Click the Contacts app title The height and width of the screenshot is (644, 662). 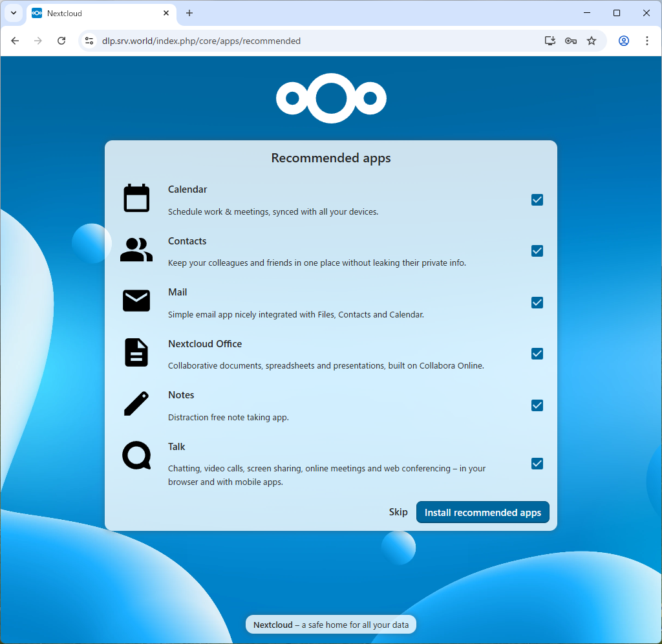coord(187,241)
